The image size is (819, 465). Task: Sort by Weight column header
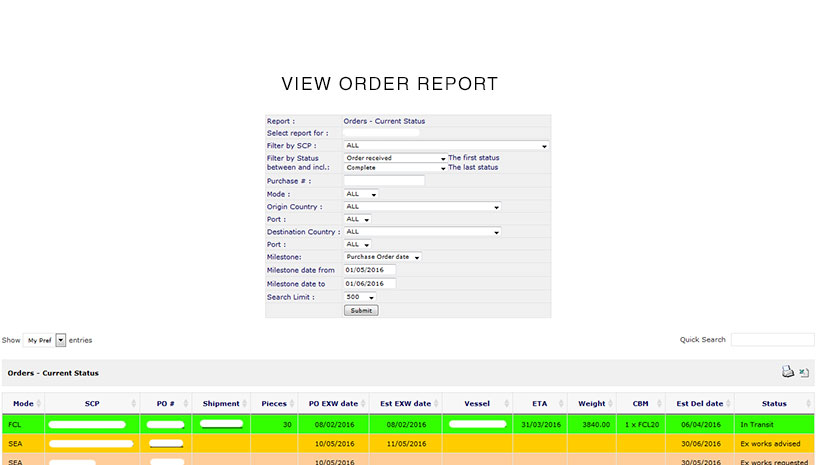tap(592, 404)
